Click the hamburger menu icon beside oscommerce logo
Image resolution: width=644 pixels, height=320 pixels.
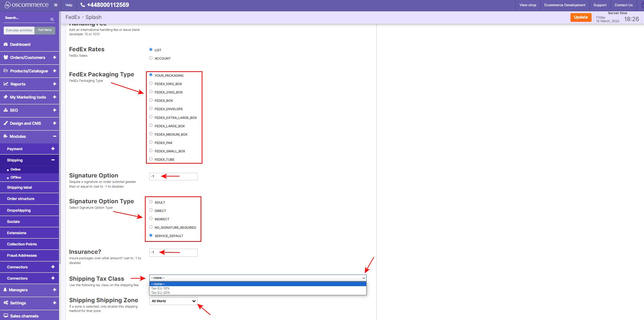tap(55, 5)
